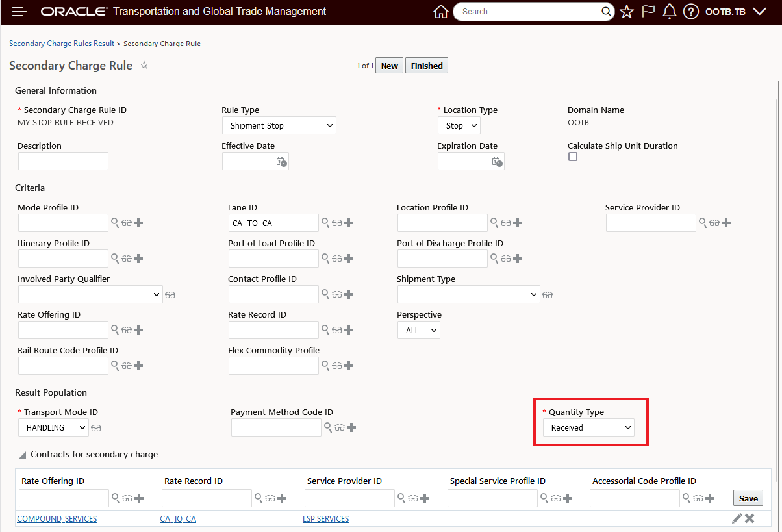This screenshot has width=782, height=532.
Task: Open the Favorites star in header
Action: (x=627, y=12)
